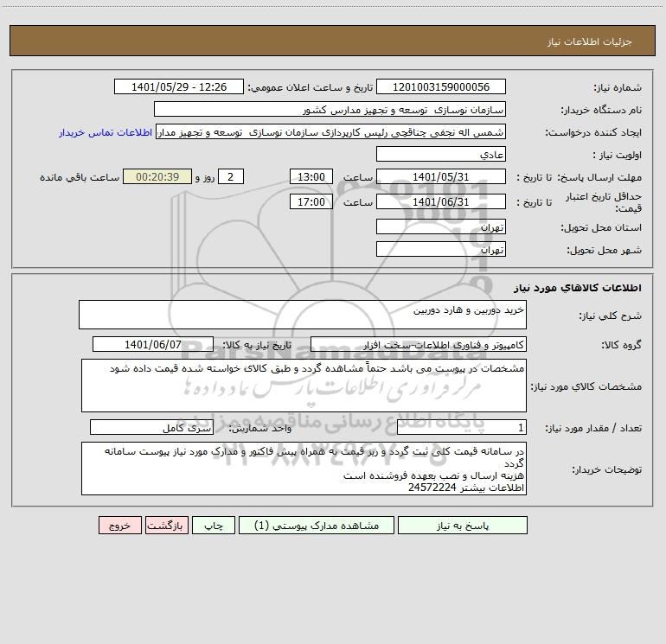Click the validity time field 17:00
666x644 pixels.
tap(311, 201)
